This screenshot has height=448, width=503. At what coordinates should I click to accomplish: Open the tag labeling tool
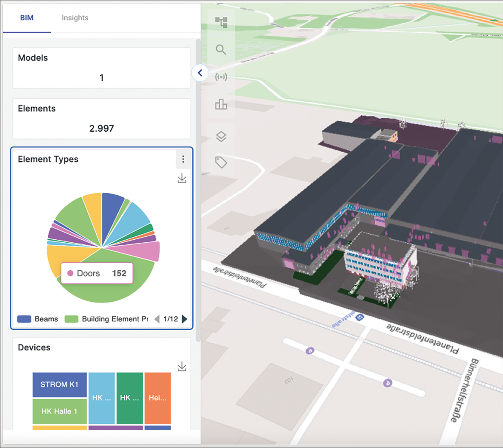click(221, 163)
